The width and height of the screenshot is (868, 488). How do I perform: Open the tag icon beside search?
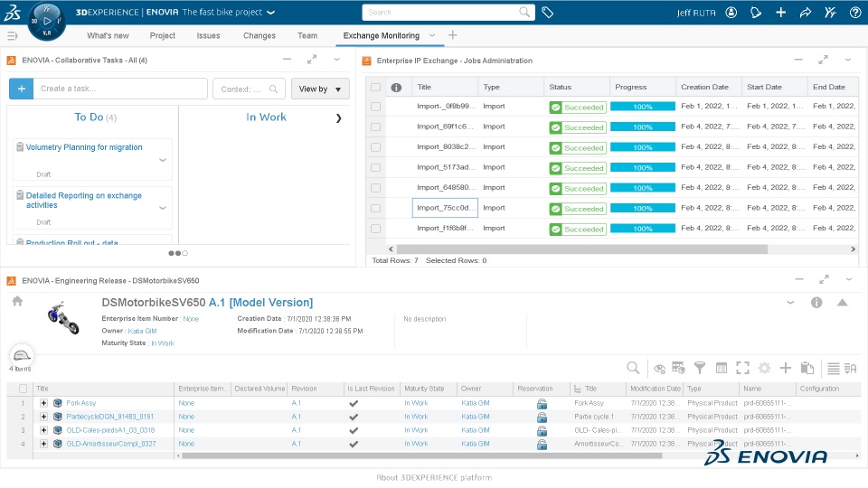coord(548,12)
